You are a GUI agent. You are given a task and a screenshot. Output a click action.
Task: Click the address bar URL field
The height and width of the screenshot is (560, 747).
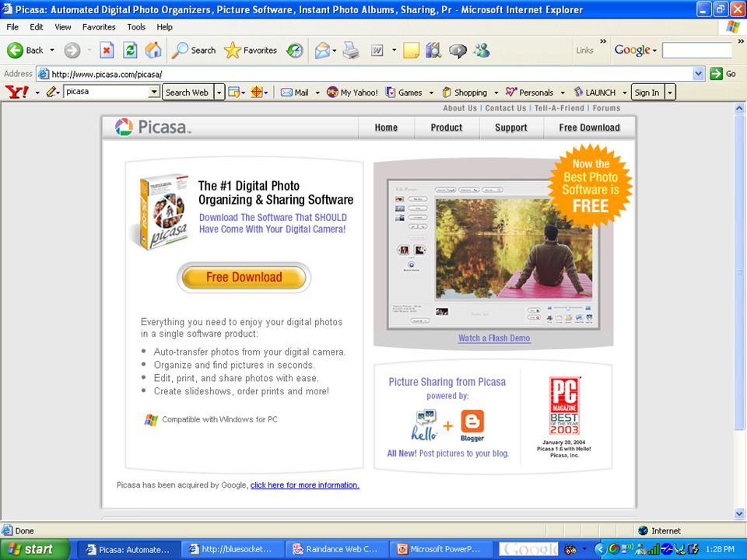(365, 74)
